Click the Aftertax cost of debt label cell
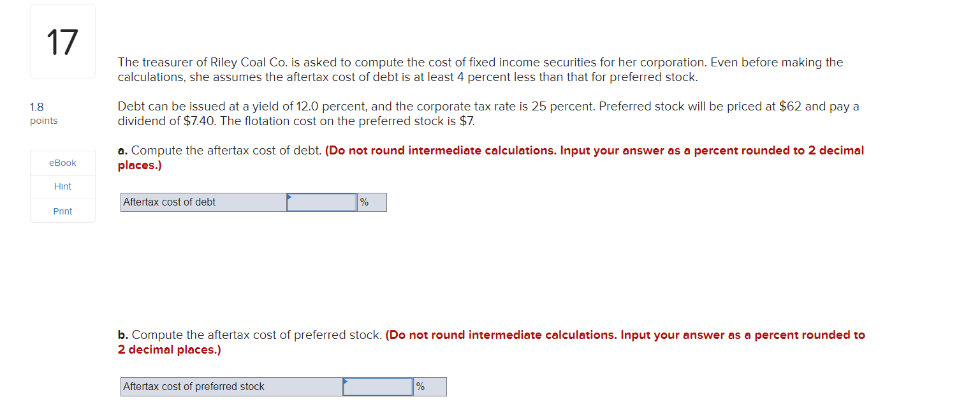This screenshot has width=980, height=413. [204, 202]
